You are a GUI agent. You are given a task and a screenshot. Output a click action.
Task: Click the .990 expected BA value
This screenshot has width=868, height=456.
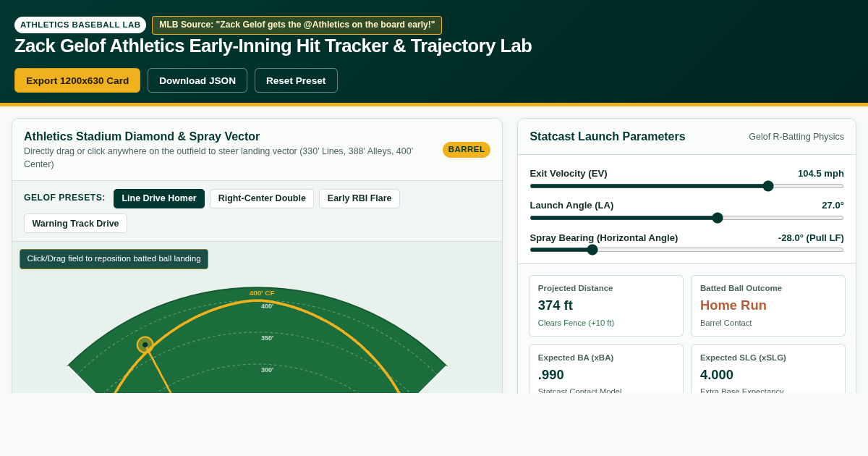tap(551, 375)
